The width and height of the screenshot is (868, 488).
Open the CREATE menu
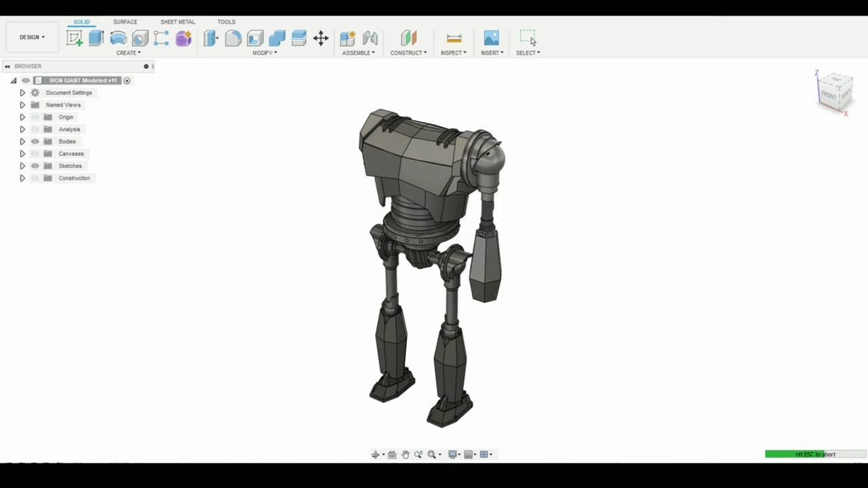tap(129, 53)
